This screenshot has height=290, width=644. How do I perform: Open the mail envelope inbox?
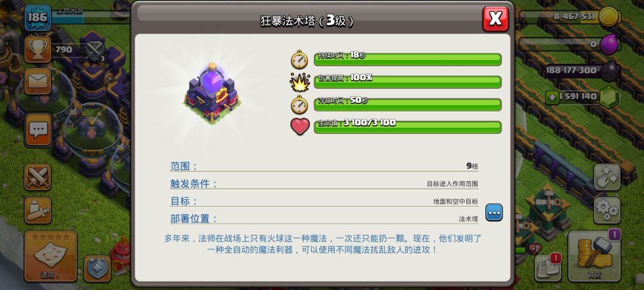(x=38, y=81)
